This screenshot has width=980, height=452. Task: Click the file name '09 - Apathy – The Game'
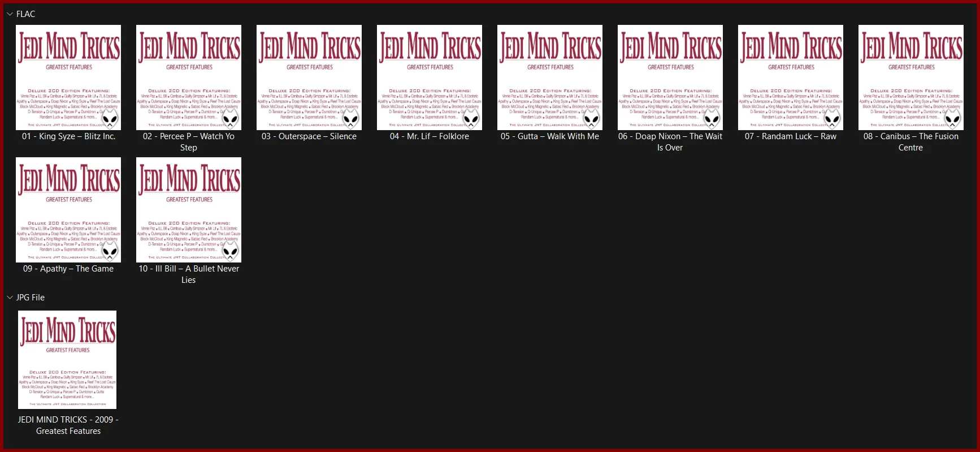[68, 269]
